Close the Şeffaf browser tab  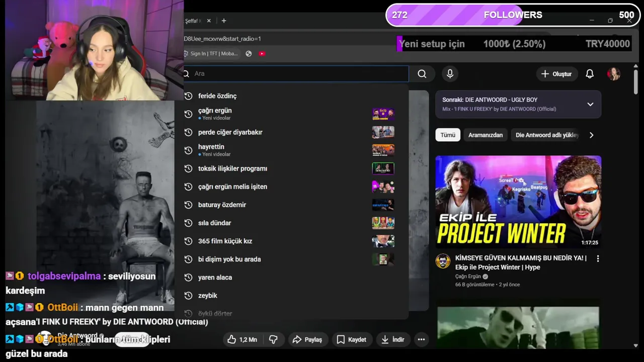[209, 21]
